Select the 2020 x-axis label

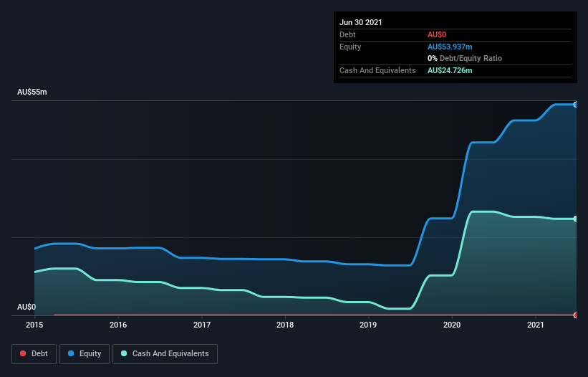tap(452, 325)
